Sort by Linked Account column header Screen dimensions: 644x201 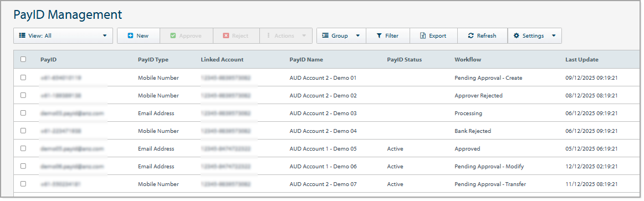(x=222, y=59)
